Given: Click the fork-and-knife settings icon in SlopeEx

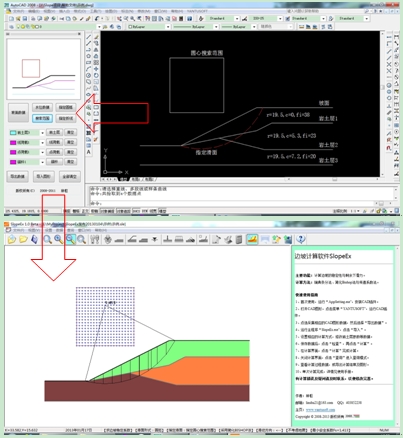Looking at the screenshot, I should pyautogui.click(x=95, y=239).
